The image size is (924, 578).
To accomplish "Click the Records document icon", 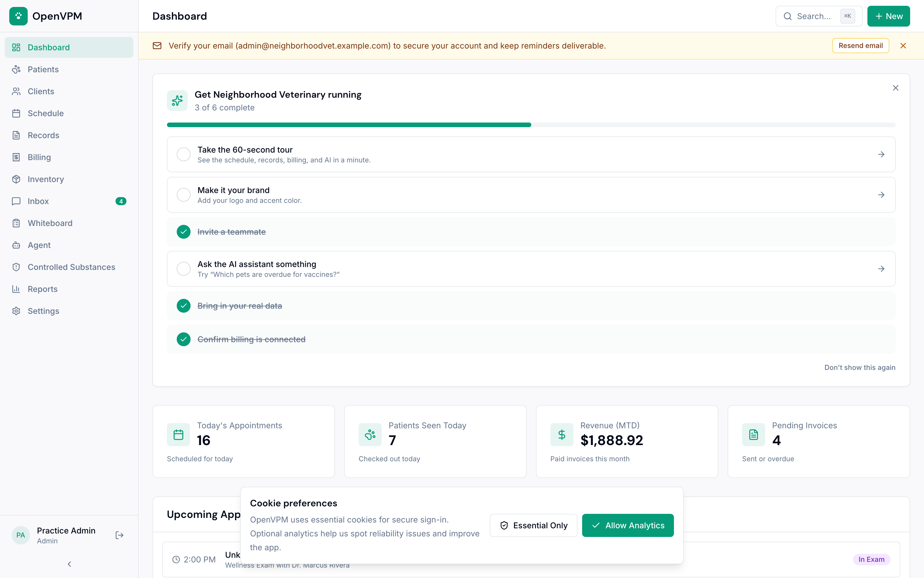I will pyautogui.click(x=16, y=135).
